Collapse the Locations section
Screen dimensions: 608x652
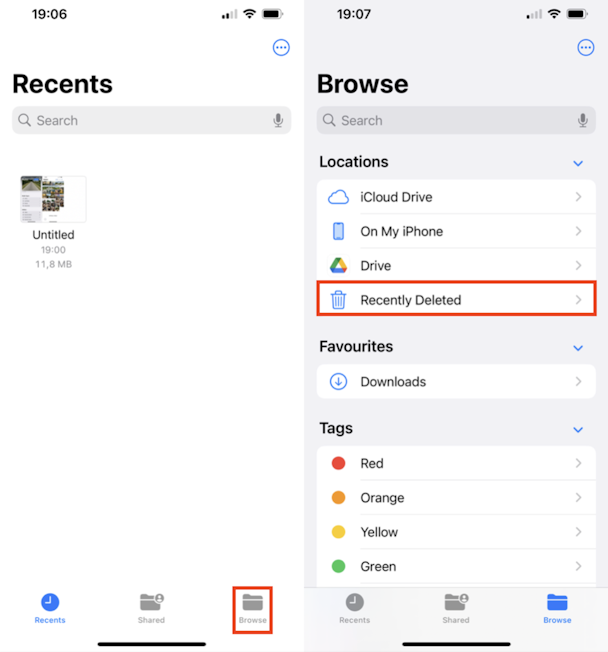click(x=578, y=163)
